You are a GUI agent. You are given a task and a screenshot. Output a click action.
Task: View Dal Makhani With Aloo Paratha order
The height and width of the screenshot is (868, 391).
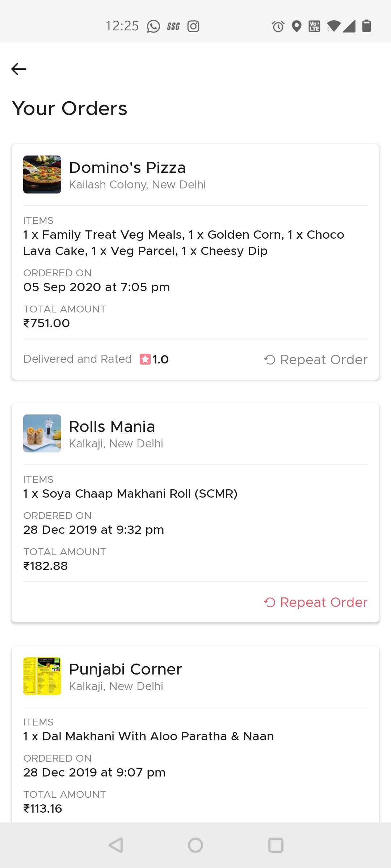coord(148,736)
